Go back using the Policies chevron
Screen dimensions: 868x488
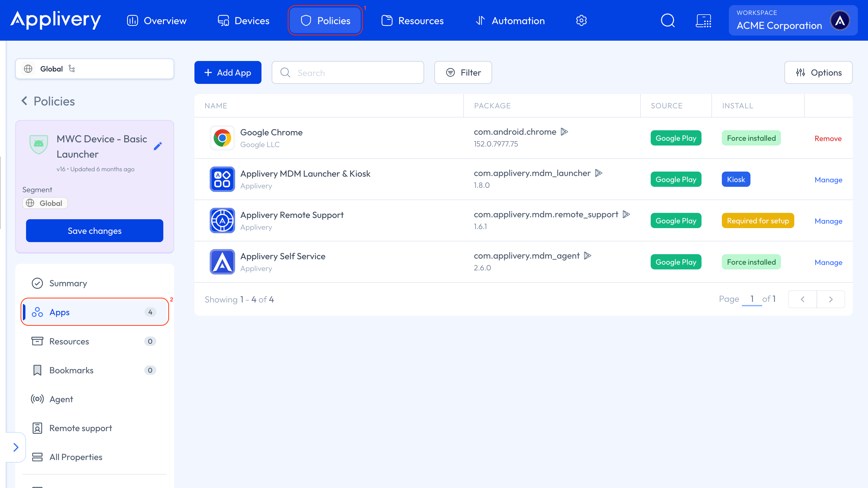[24, 101]
